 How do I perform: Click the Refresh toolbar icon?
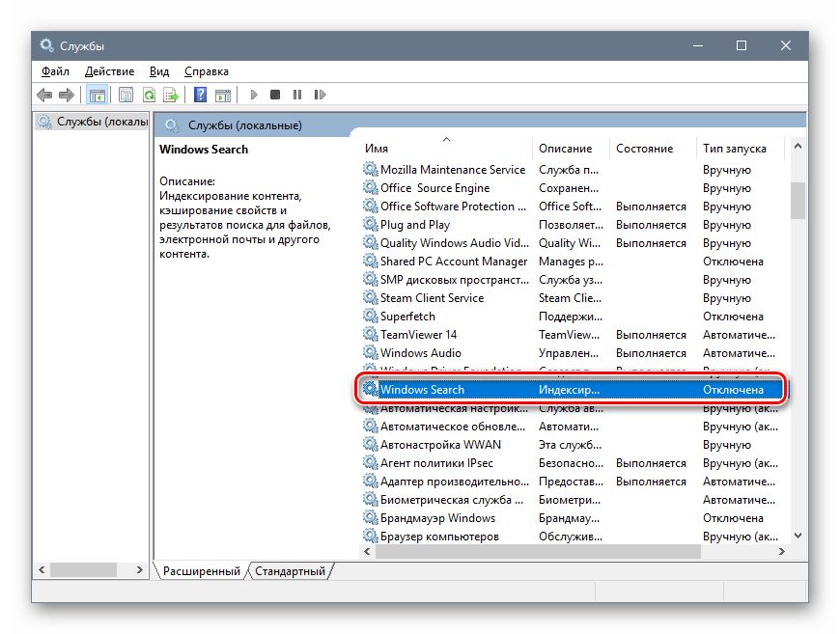[149, 95]
